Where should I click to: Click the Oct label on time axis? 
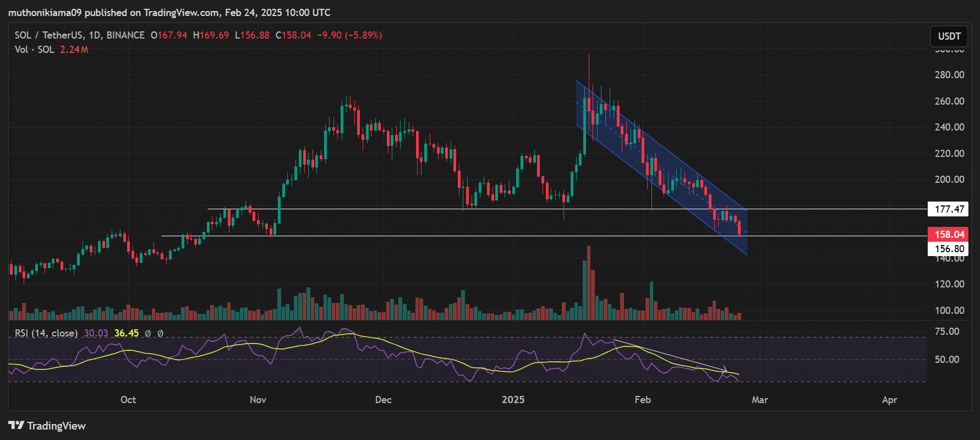click(128, 400)
